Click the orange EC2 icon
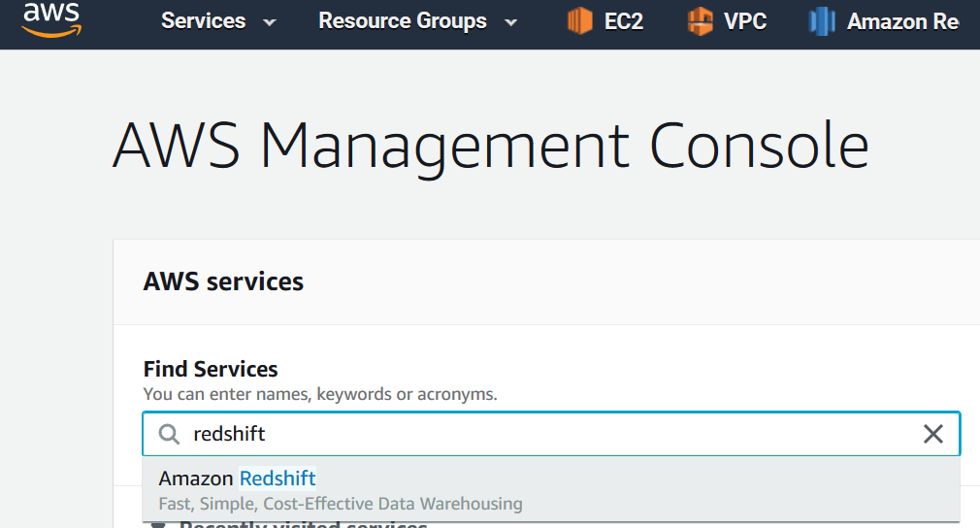This screenshot has width=980, height=528. click(579, 20)
